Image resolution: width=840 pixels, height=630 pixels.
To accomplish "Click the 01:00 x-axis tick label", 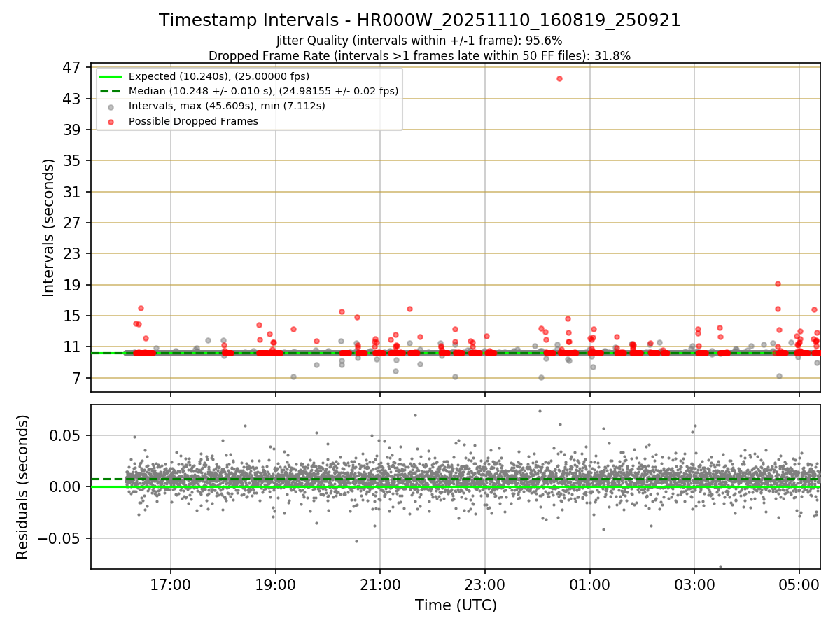I will click(589, 584).
